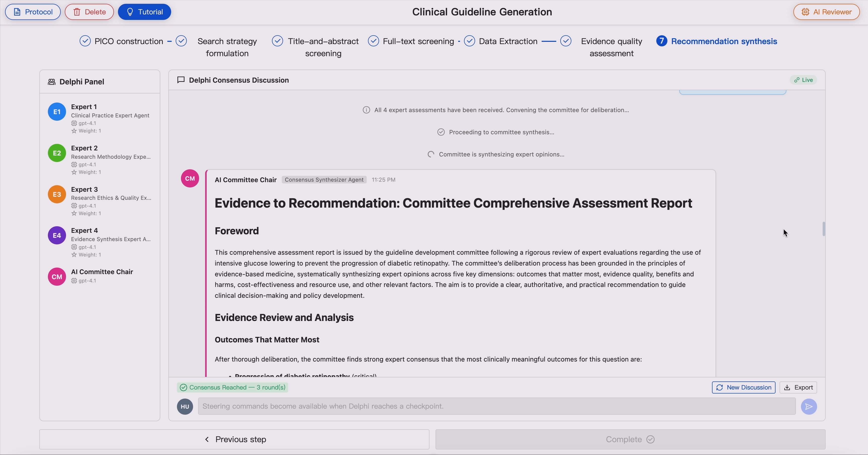Click the Foreword heading
Viewport: 868px width, 455px height.
pos(237,231)
